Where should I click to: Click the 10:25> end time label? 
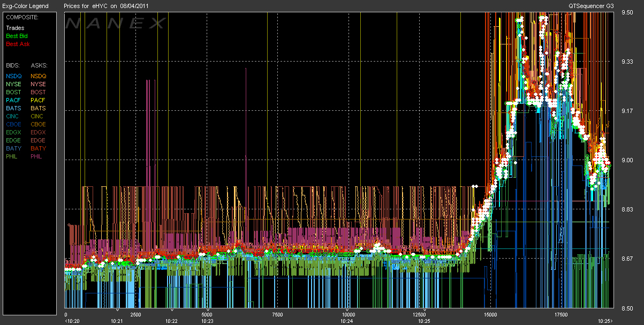click(x=605, y=321)
